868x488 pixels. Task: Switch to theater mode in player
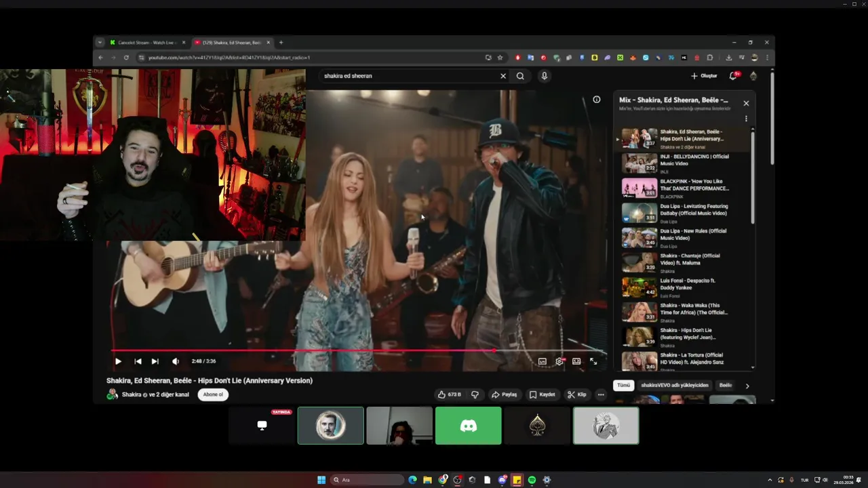pos(576,361)
